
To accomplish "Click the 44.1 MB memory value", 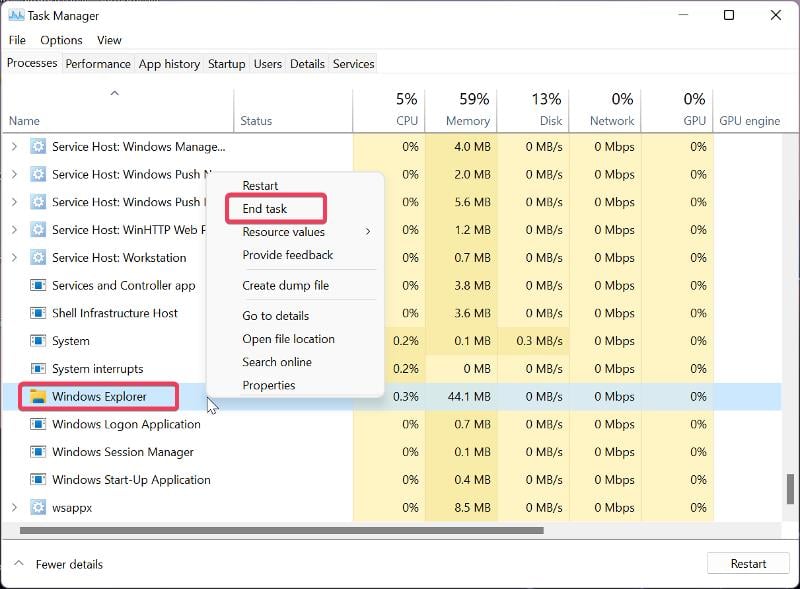I will pyautogui.click(x=469, y=397).
